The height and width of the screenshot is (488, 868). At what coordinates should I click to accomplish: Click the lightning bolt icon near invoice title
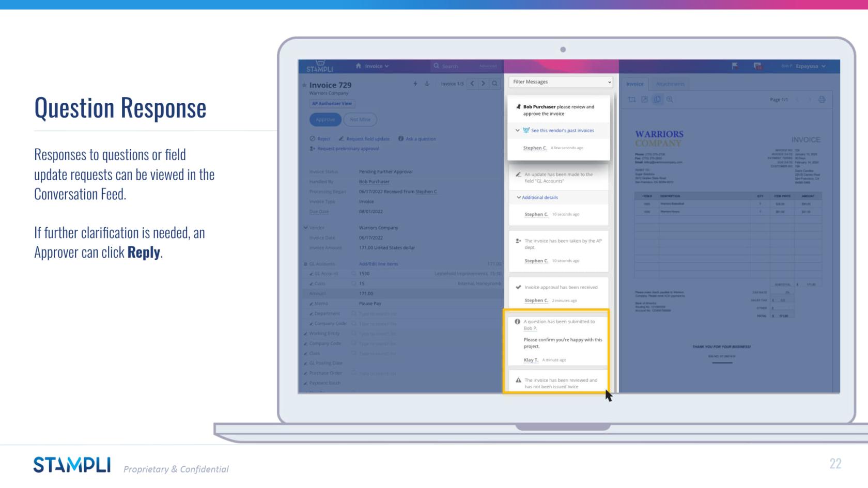click(x=415, y=84)
